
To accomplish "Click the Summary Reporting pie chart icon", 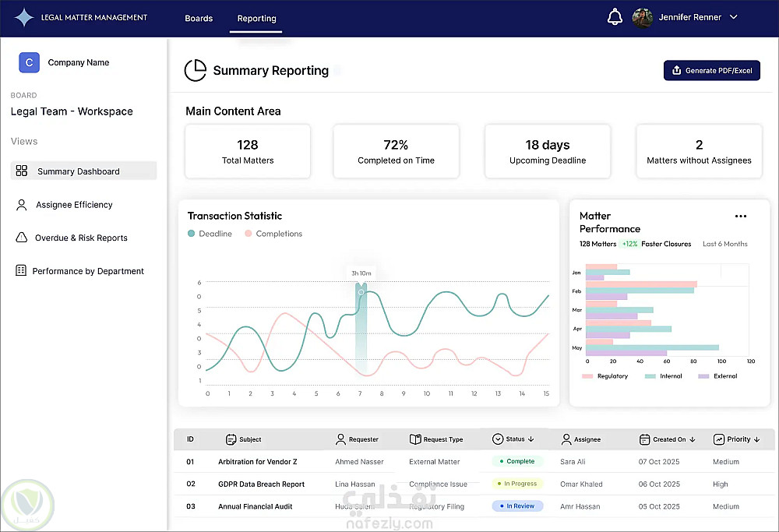I will pyautogui.click(x=196, y=71).
